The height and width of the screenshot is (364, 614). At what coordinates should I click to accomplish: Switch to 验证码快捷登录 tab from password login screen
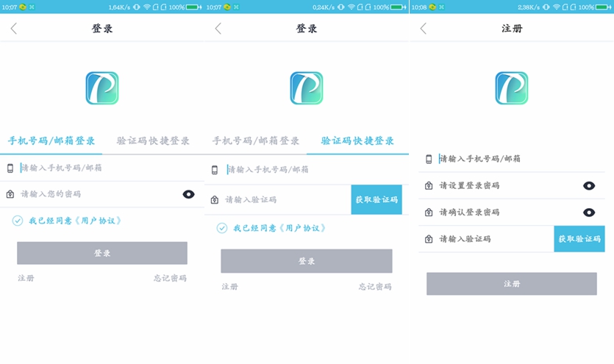tap(153, 140)
